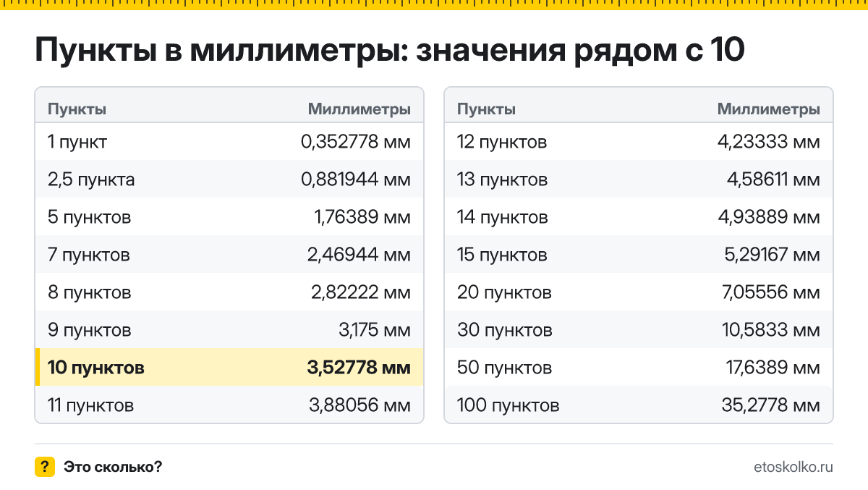The height and width of the screenshot is (490, 868).
Task: Select the '2,5 пункта' cell
Action: coord(91,179)
